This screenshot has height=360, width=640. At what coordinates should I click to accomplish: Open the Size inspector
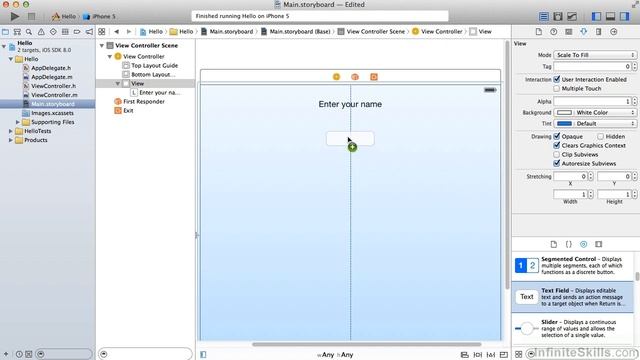(598, 31)
